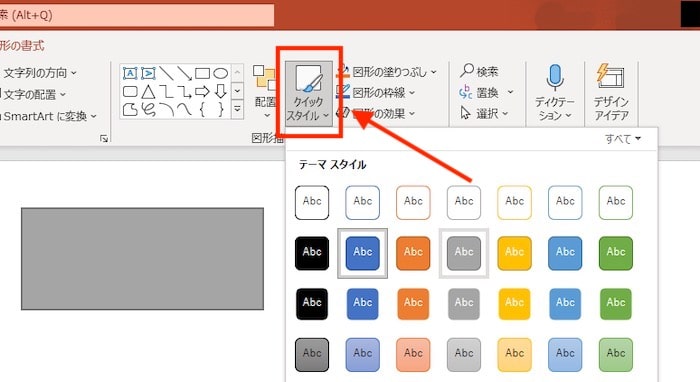Viewport: 700px width, 382px height.
Task: Choose the elbow connector shape
Action: coord(166,91)
